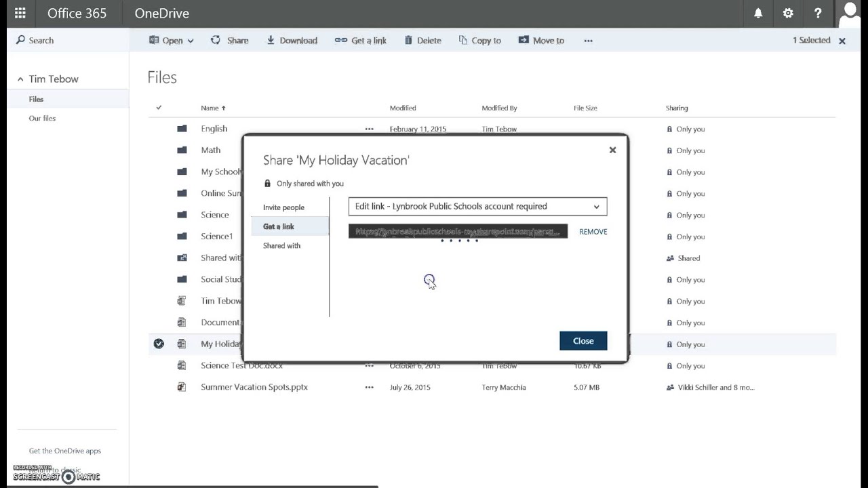
Task: Click Office 365 in the top header
Action: click(77, 13)
